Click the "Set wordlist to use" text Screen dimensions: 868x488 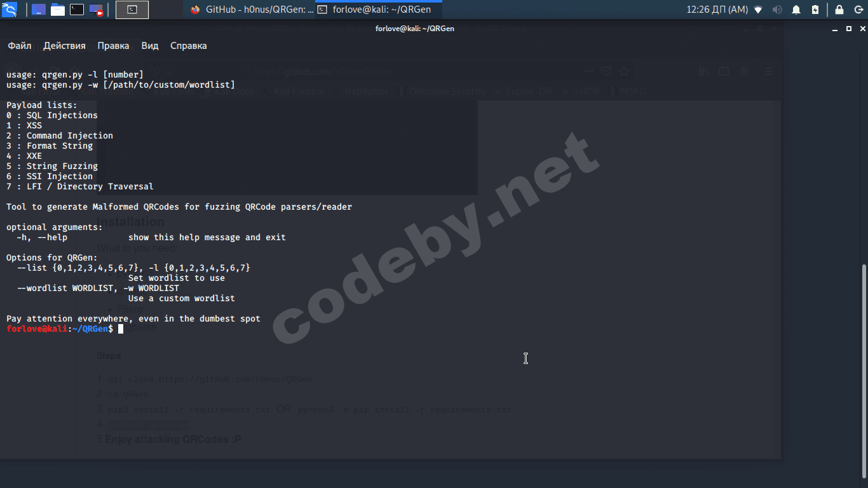(177, 278)
